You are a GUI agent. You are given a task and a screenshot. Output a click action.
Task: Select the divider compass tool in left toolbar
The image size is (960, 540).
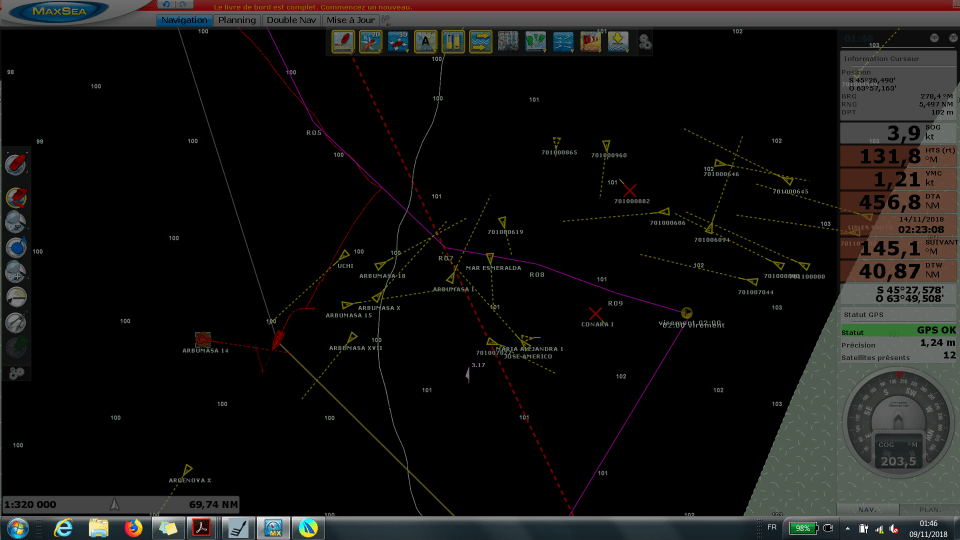click(17, 323)
